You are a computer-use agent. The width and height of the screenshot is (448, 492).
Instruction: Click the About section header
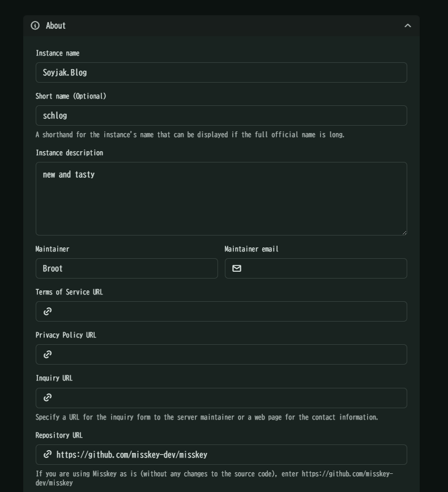pyautogui.click(x=221, y=25)
